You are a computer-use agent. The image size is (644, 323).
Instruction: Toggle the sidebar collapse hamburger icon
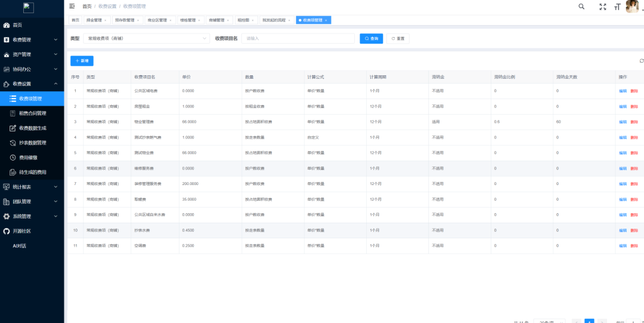pyautogui.click(x=72, y=6)
